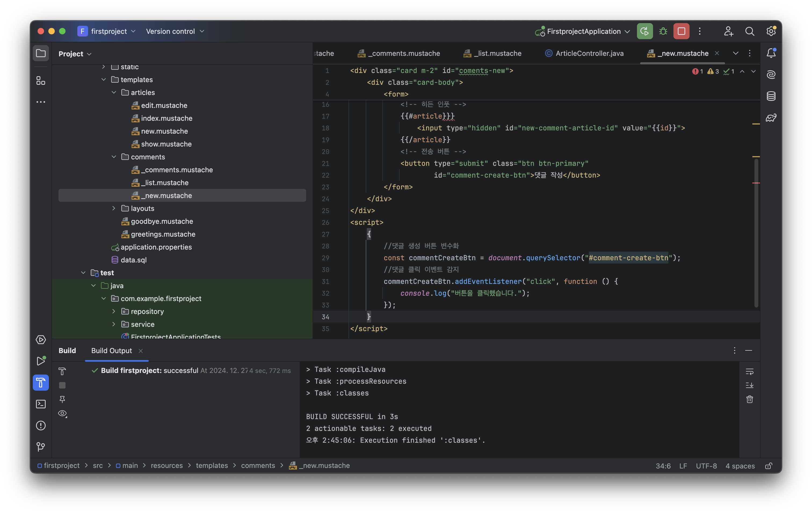Open the Project tool window icon

point(41,53)
